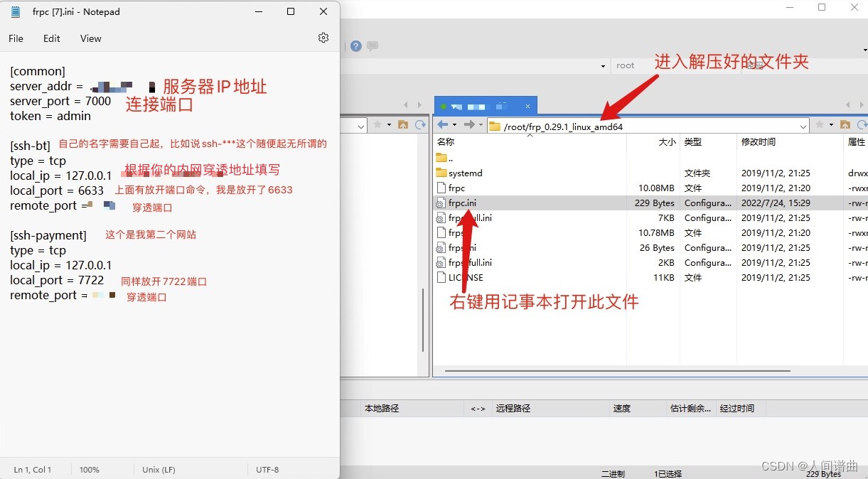Click the forward navigation arrow
Screen dimensions: 868x479
pyautogui.click(x=470, y=126)
